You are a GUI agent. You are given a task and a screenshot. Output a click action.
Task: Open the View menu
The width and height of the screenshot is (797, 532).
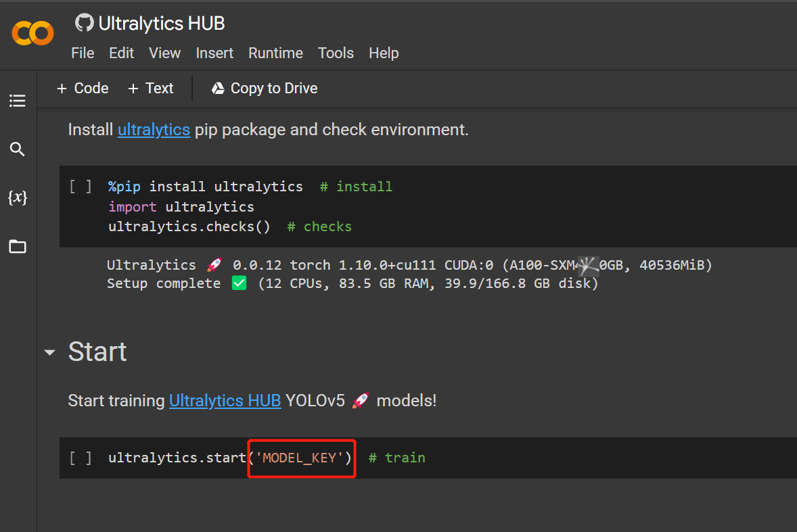tap(164, 53)
